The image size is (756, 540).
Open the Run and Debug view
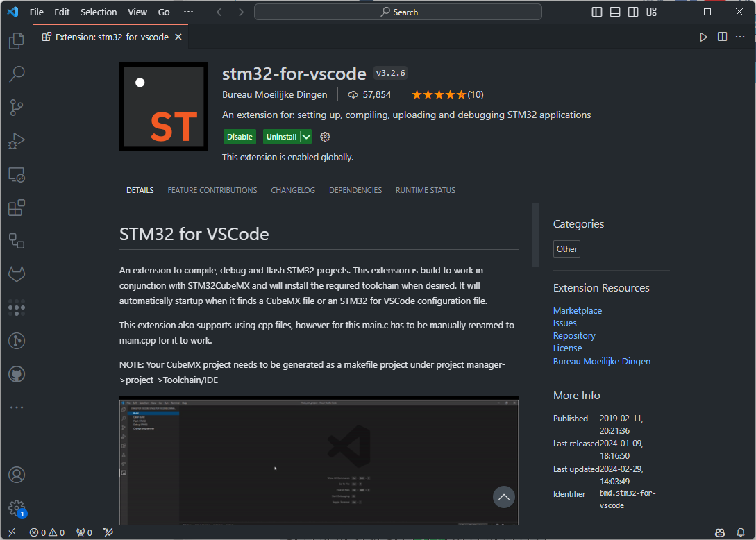point(17,141)
